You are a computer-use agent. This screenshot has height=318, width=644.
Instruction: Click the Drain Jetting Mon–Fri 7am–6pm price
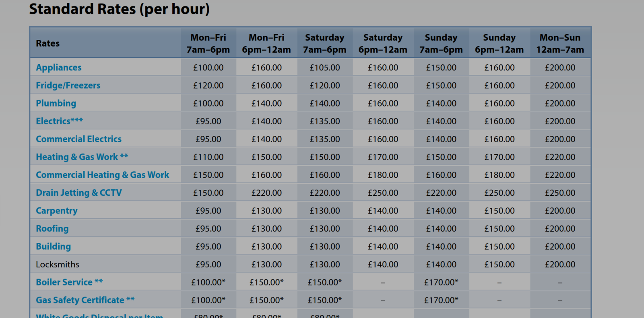pos(208,193)
